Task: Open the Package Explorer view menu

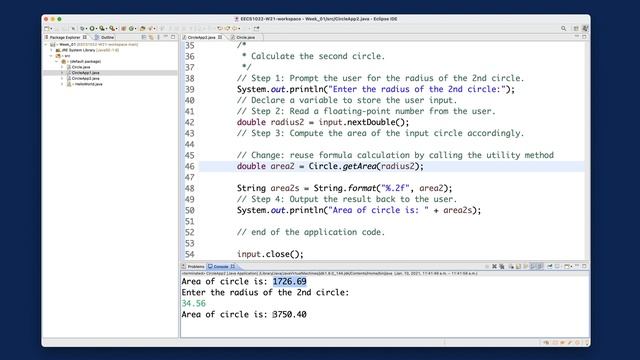Action: tap(158, 37)
